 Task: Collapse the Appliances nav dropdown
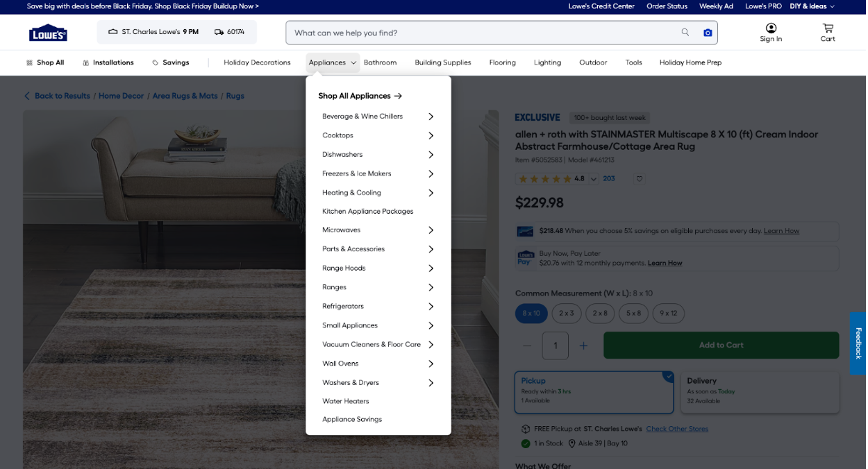333,62
